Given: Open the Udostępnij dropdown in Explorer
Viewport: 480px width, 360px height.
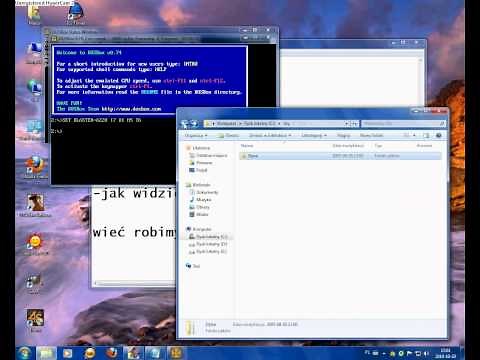Looking at the screenshot, I should coord(314,135).
